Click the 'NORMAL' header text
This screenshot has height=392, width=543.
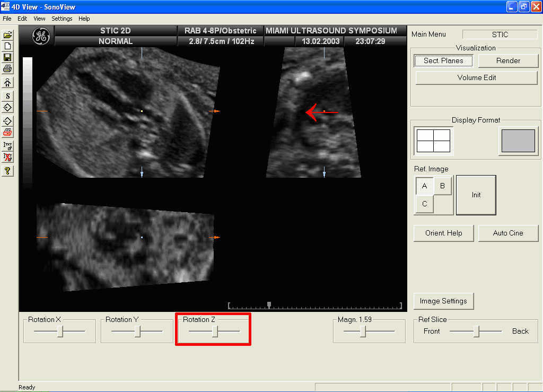point(115,41)
